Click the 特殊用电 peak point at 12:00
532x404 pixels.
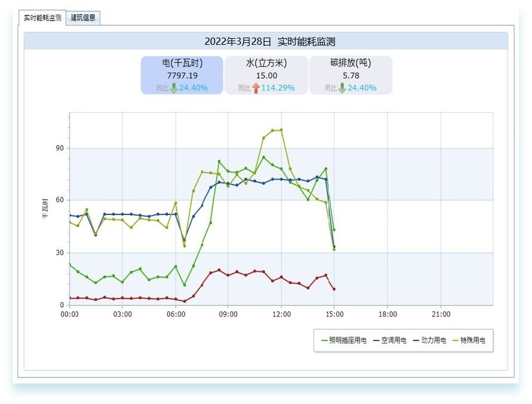281,130
